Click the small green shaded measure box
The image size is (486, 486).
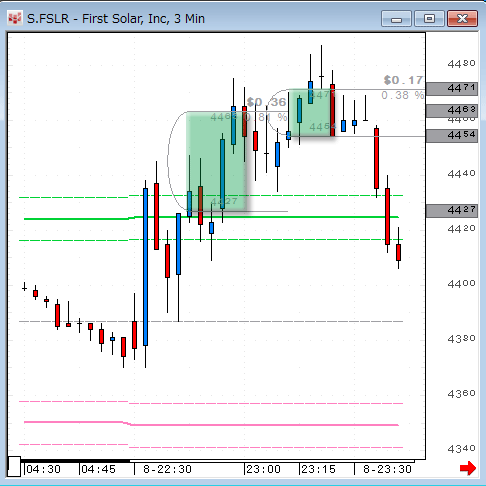point(311,113)
